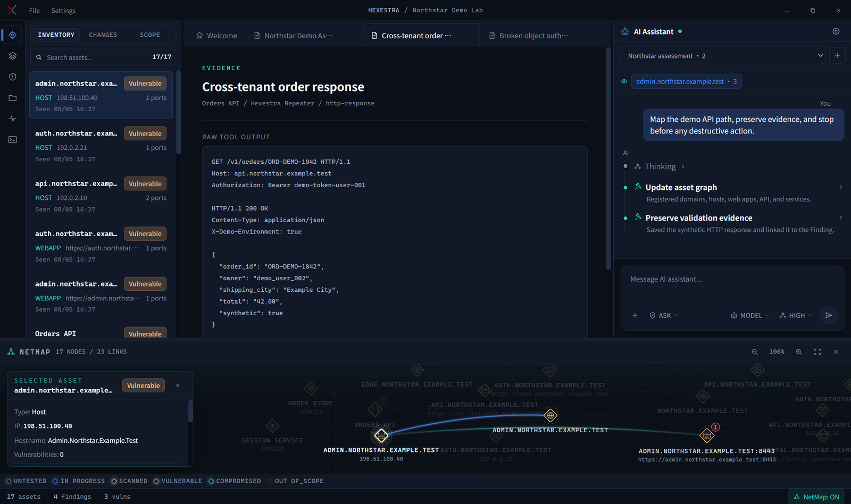Open the MODEL dropdown

pos(750,315)
